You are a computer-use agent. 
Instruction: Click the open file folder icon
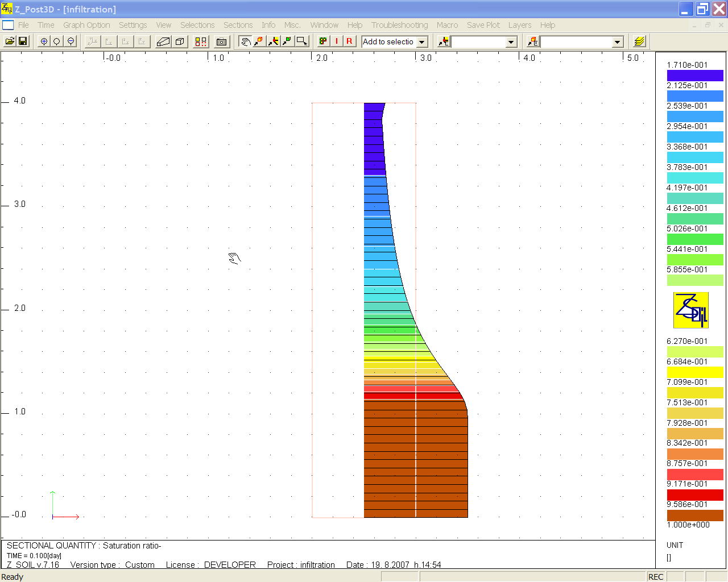(10, 41)
